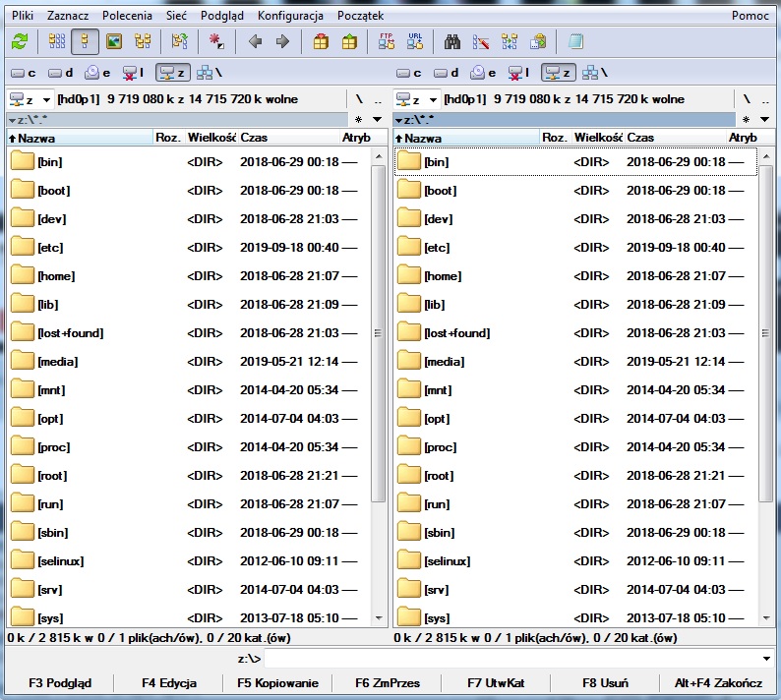Go forward with the right arrow icon
The height and width of the screenshot is (700, 781).
pyautogui.click(x=283, y=41)
